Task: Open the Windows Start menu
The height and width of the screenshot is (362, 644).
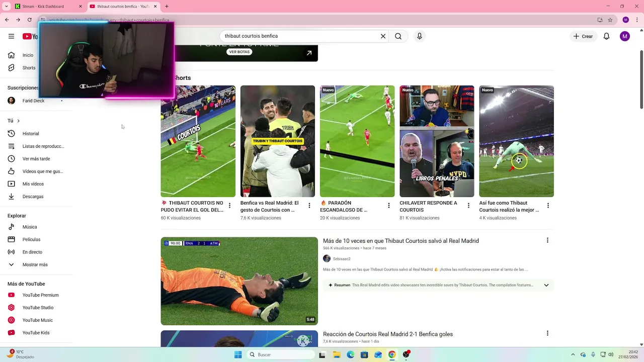Action: coord(238,354)
